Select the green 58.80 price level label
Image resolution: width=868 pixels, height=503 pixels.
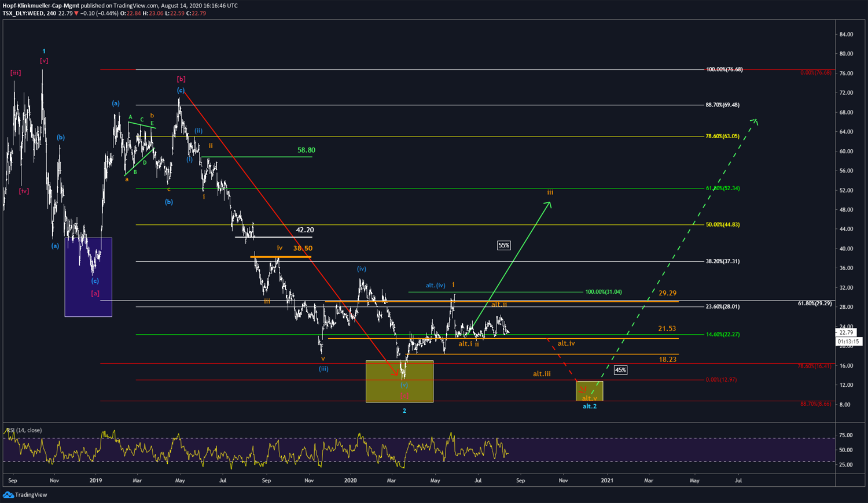click(306, 150)
